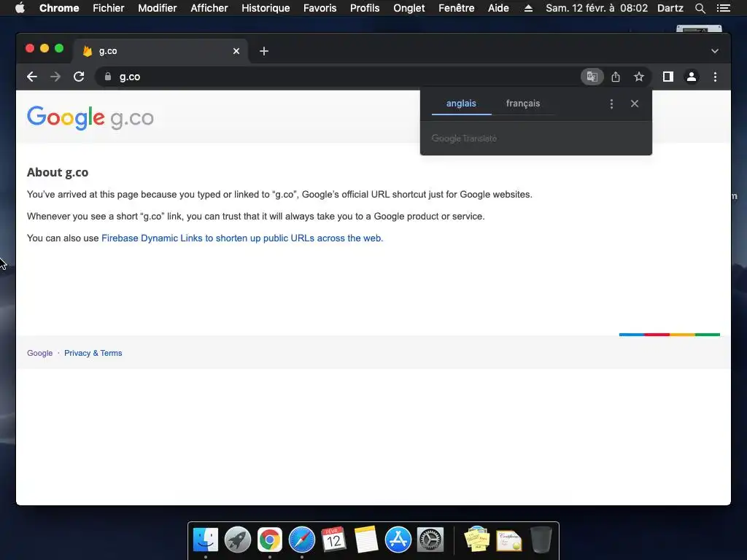Toggle the Google Translate icon in address bar

pos(592,77)
